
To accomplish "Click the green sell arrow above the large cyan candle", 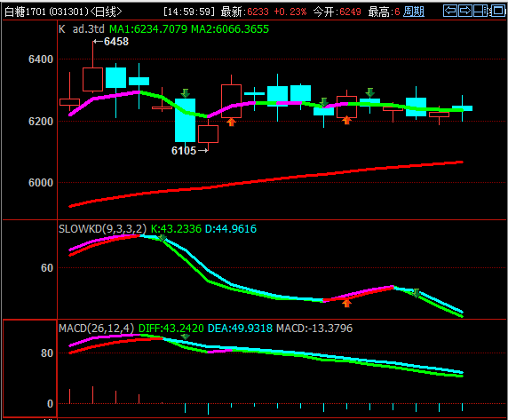I will (x=186, y=93).
